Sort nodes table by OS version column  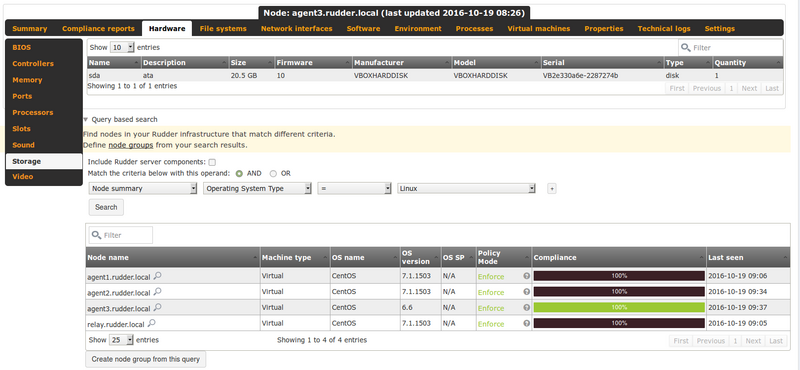[x=420, y=258]
